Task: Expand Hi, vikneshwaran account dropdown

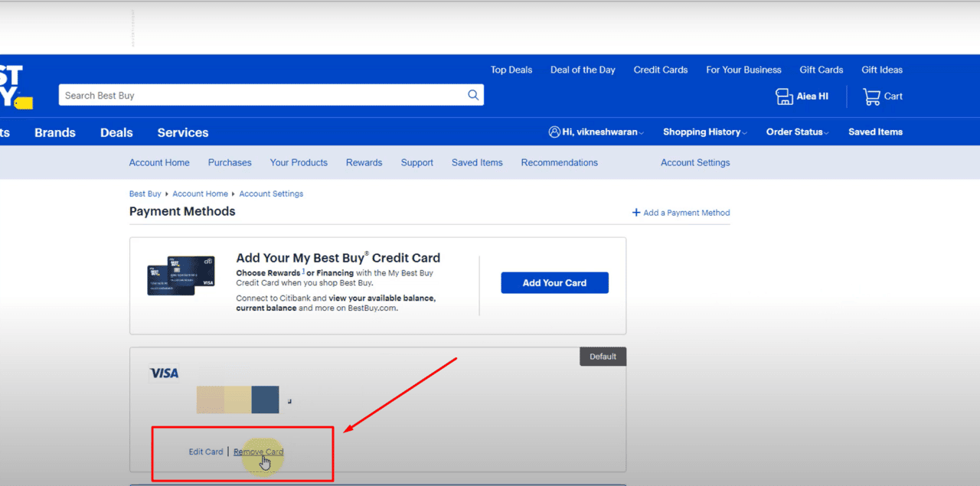Action: [x=596, y=132]
